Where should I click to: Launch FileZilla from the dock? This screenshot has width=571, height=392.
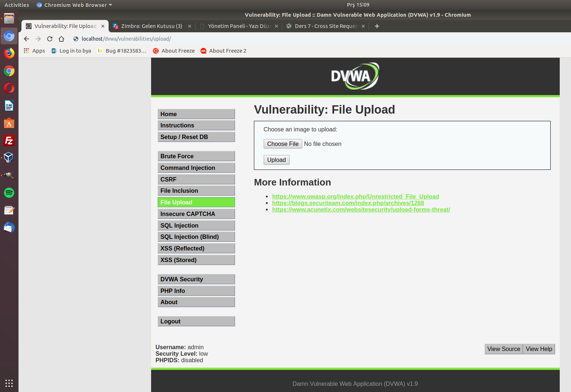pos(9,140)
